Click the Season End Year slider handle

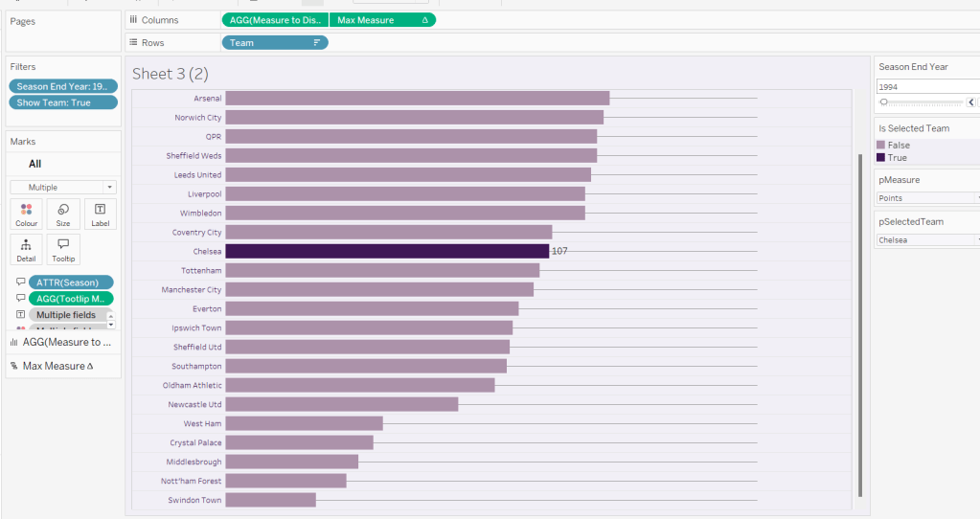click(883, 102)
